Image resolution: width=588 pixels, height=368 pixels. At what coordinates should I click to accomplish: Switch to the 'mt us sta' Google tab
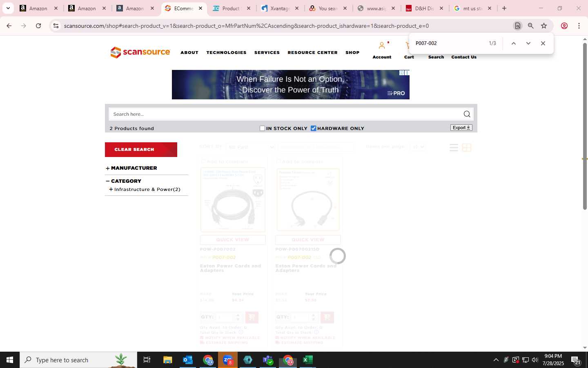(x=473, y=8)
